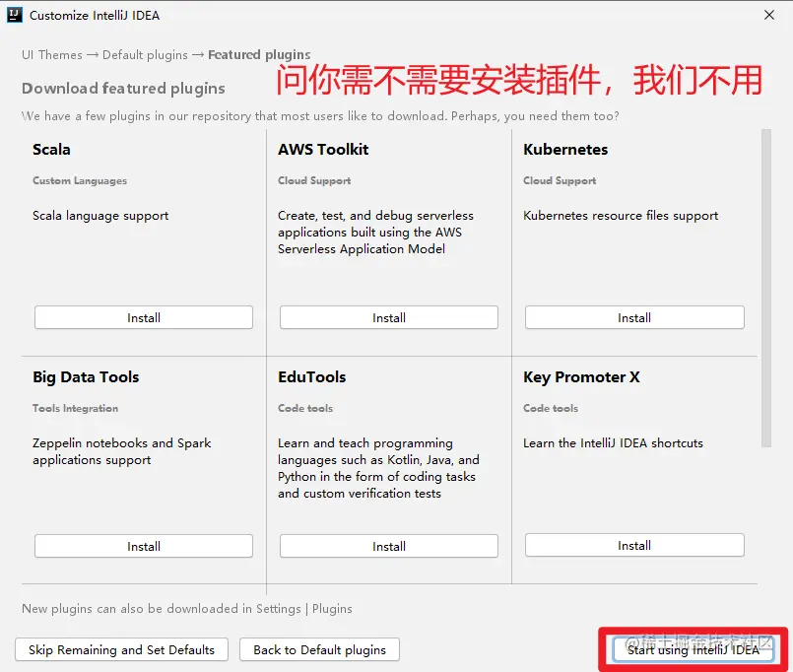Close the Customize IntelliJ IDEA dialog
This screenshot has width=793, height=672.
click(769, 15)
